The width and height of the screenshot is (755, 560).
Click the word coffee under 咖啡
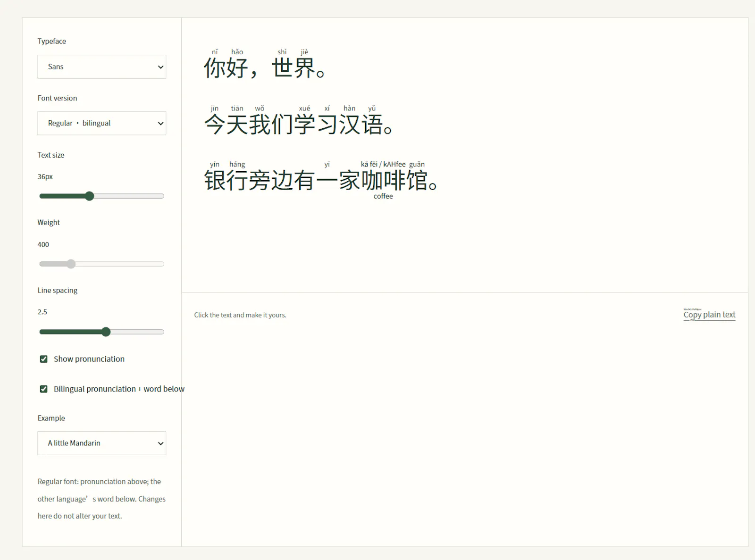(383, 196)
